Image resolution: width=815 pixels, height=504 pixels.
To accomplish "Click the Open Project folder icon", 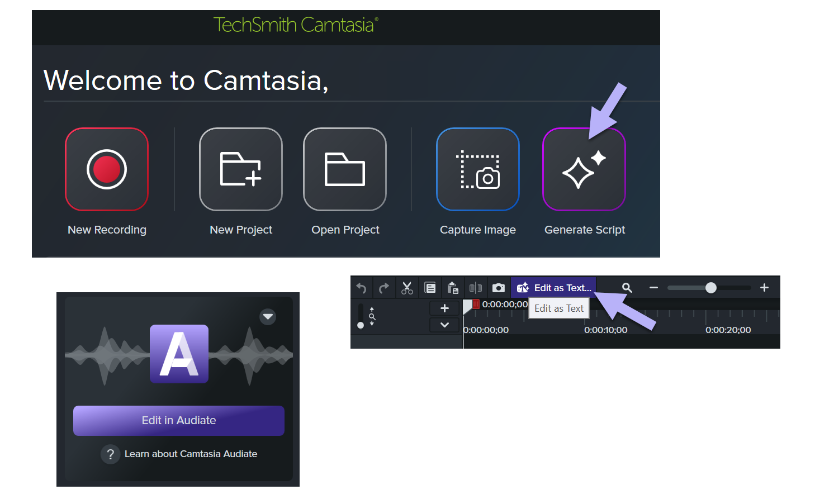I will tap(345, 169).
